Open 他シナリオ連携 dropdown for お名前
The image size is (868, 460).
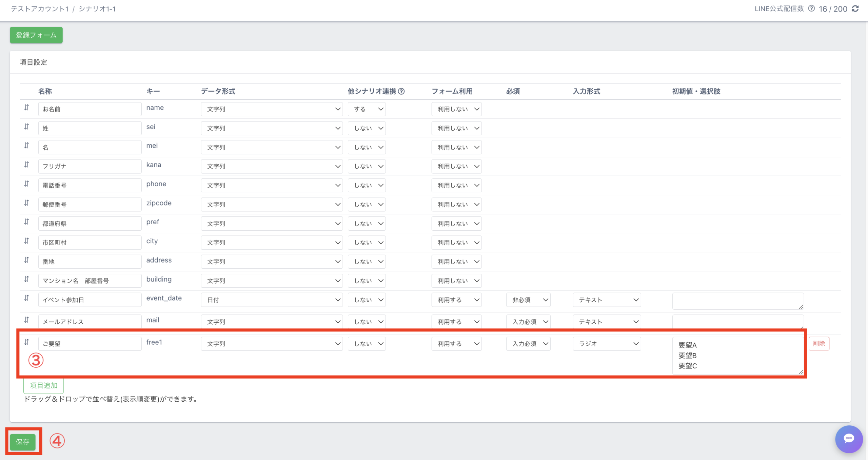367,109
